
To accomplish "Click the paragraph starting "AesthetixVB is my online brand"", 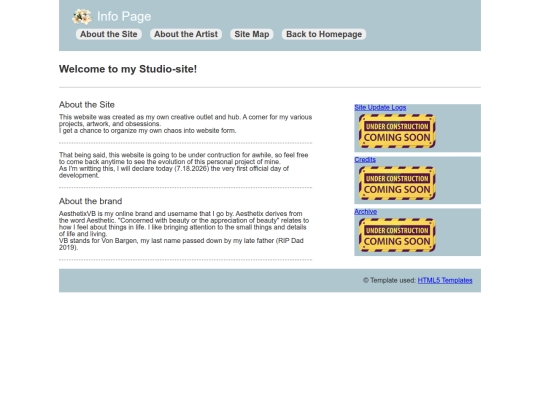I will click(x=184, y=230).
